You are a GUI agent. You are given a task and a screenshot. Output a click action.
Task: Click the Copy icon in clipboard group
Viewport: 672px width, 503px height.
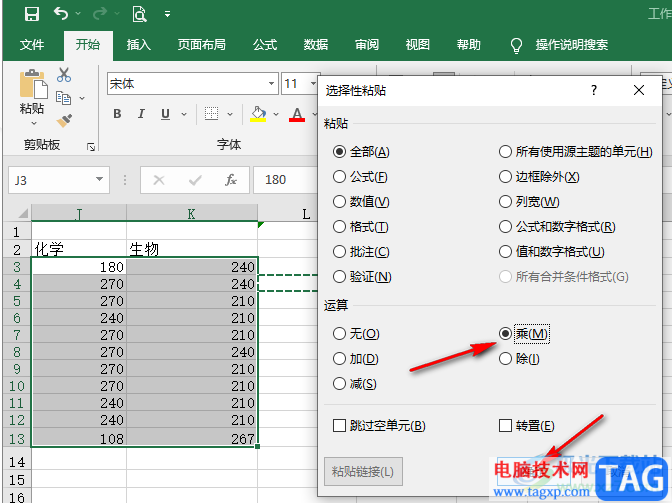pyautogui.click(x=64, y=98)
